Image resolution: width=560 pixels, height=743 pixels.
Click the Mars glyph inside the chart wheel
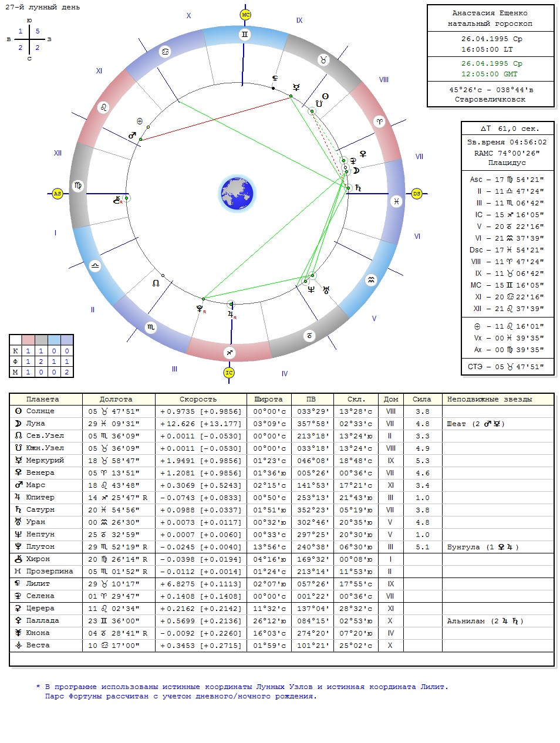133,136
